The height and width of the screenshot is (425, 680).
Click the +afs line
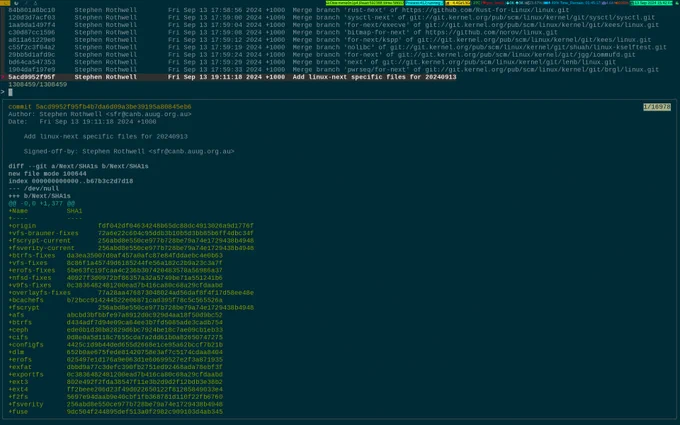[115, 315]
